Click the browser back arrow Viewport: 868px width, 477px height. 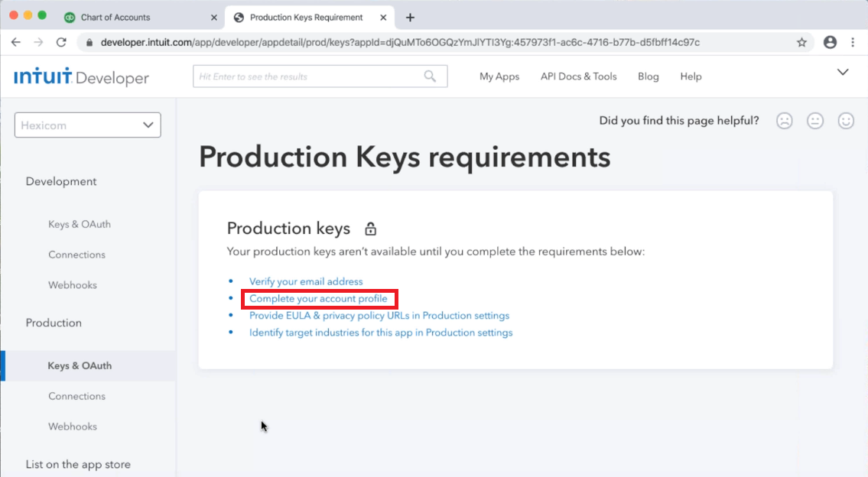15,42
